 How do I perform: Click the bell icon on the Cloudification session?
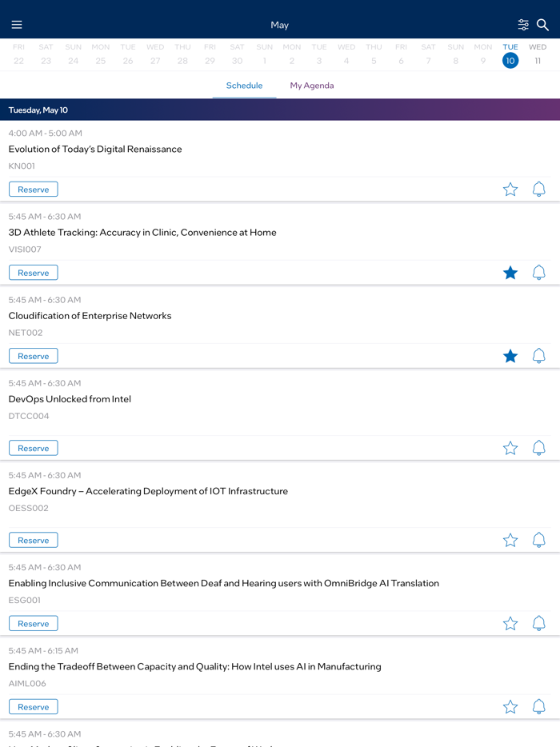(538, 355)
